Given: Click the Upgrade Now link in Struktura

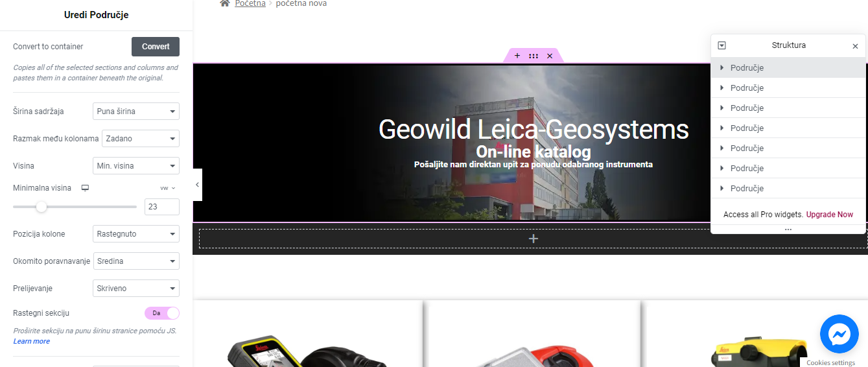Looking at the screenshot, I should pyautogui.click(x=830, y=215).
